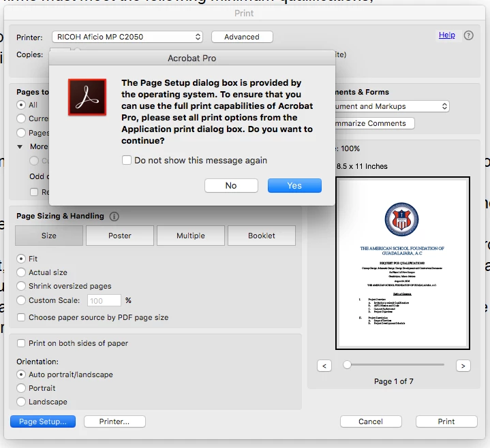Open the help question mark icon
The height and width of the screenshot is (448, 490).
[x=468, y=35]
